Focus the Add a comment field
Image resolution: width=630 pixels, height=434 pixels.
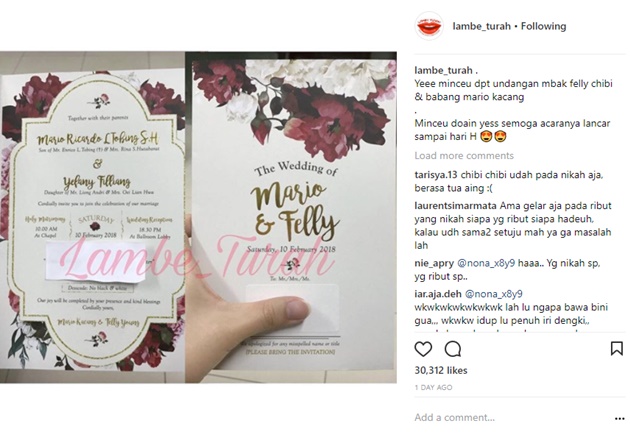pos(510,418)
